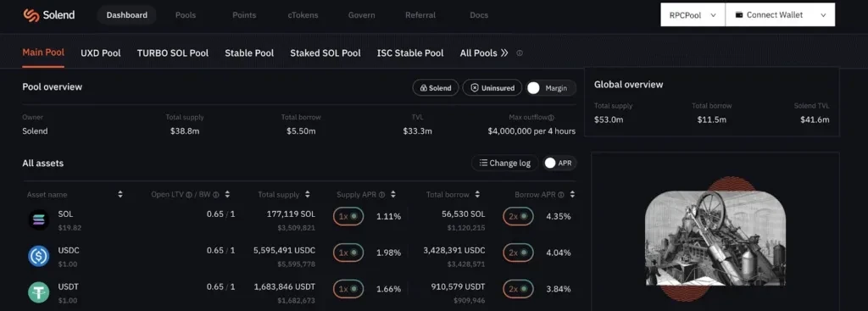The height and width of the screenshot is (311, 868).
Task: Open the Govern menu item
Action: 361,15
